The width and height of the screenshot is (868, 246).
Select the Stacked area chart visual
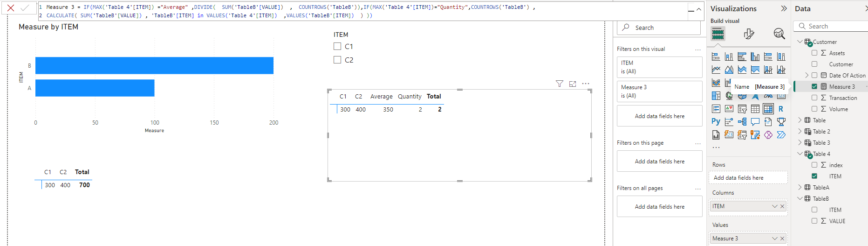click(x=742, y=70)
